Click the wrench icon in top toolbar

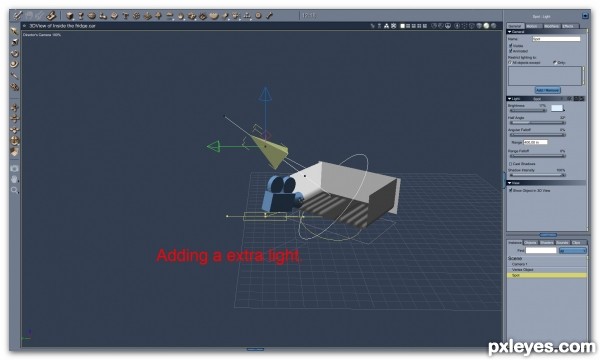point(269,16)
